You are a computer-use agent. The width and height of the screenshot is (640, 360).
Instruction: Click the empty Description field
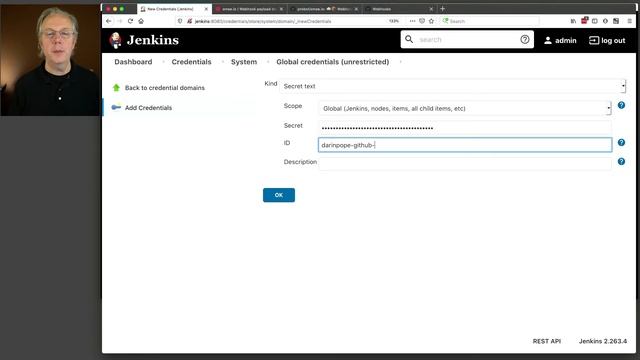coord(464,163)
